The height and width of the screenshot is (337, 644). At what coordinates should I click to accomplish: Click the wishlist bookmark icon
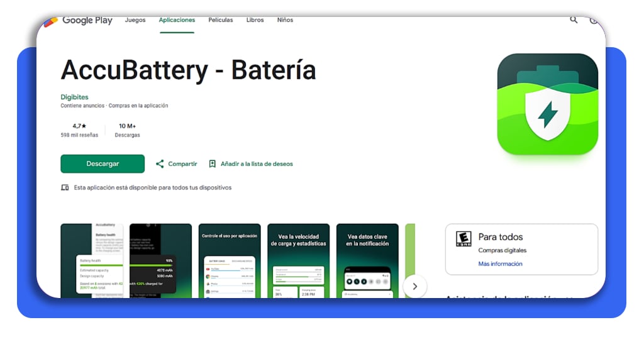(213, 163)
